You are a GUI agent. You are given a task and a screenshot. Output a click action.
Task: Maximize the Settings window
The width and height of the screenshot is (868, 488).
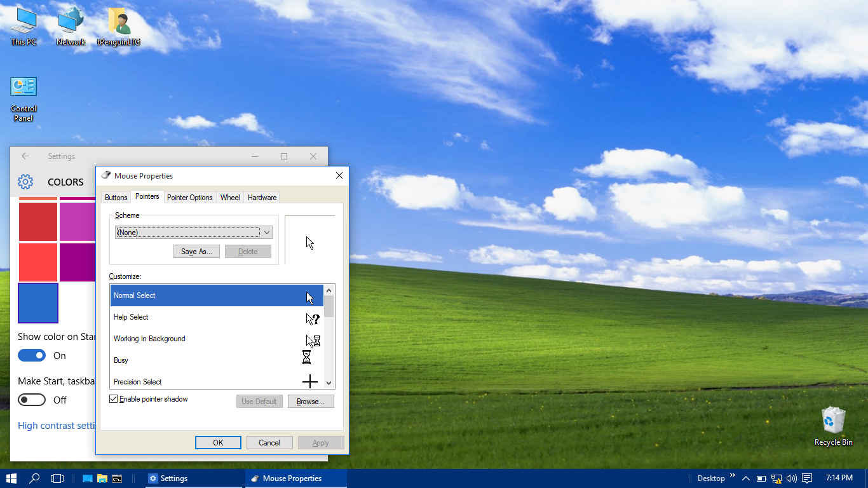point(284,156)
